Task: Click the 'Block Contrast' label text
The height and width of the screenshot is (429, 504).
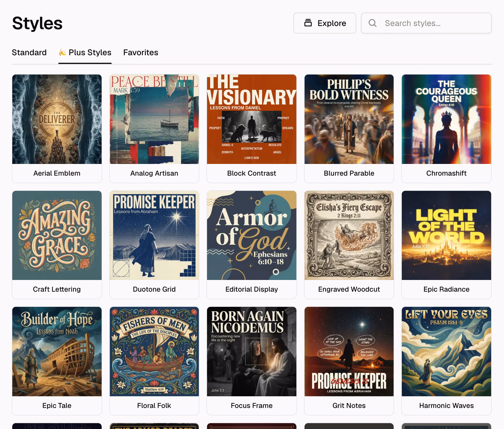Action: 252,173
